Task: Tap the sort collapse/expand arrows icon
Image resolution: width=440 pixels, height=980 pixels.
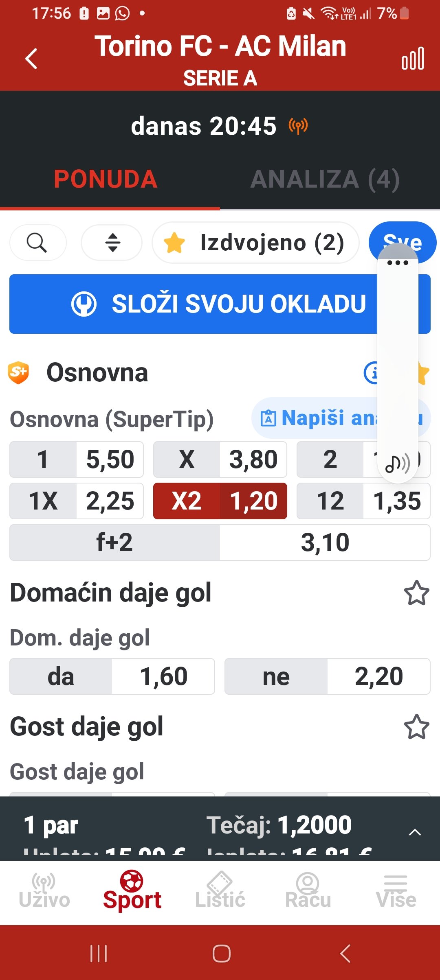Action: 112,243
